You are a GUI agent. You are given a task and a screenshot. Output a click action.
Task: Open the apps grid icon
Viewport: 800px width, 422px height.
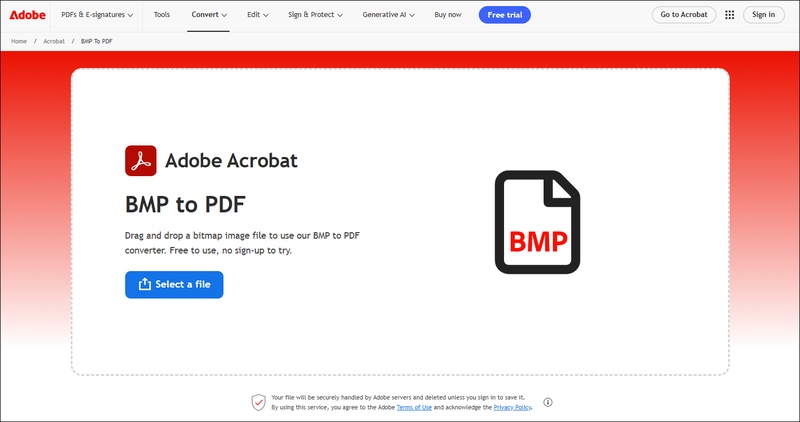(730, 15)
